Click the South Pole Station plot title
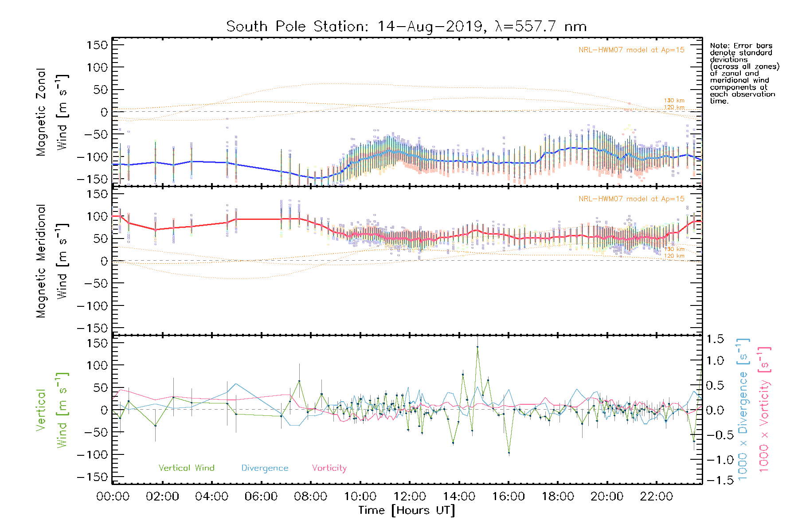The height and width of the screenshot is (532, 798). 406,27
